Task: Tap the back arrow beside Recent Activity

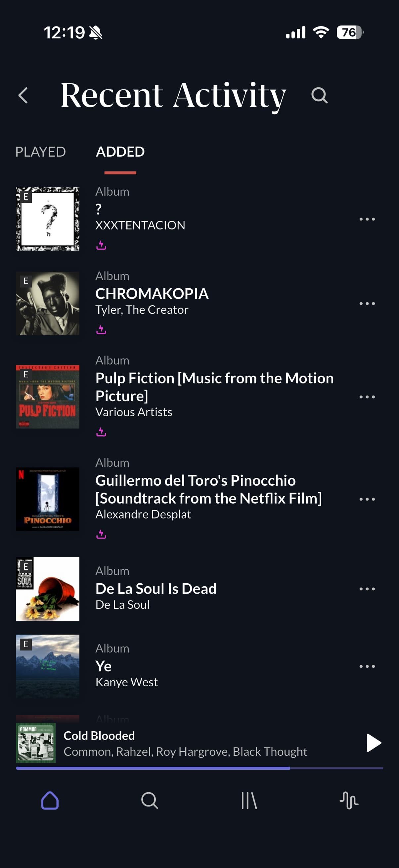Action: coord(23,95)
